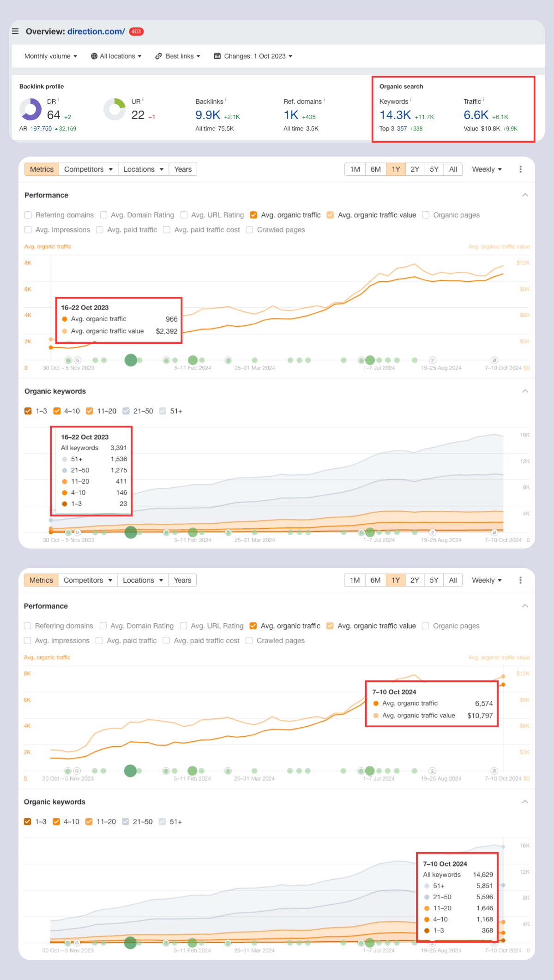Click the DR donut chart icon
Viewport: 554px width, 980px height.
tap(30, 109)
